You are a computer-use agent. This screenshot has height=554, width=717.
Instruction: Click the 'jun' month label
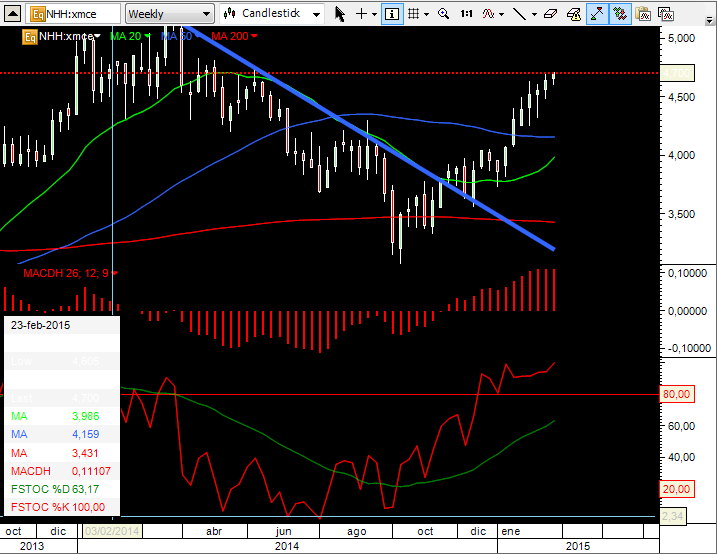(284, 531)
